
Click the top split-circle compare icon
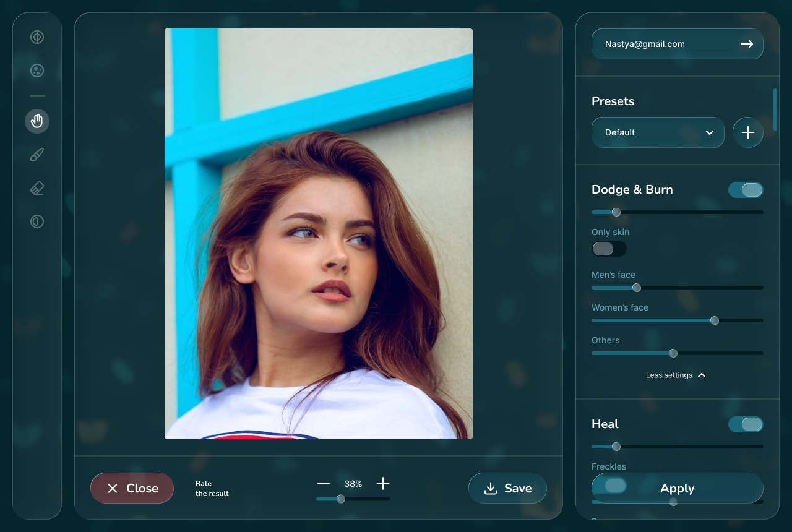(37, 37)
